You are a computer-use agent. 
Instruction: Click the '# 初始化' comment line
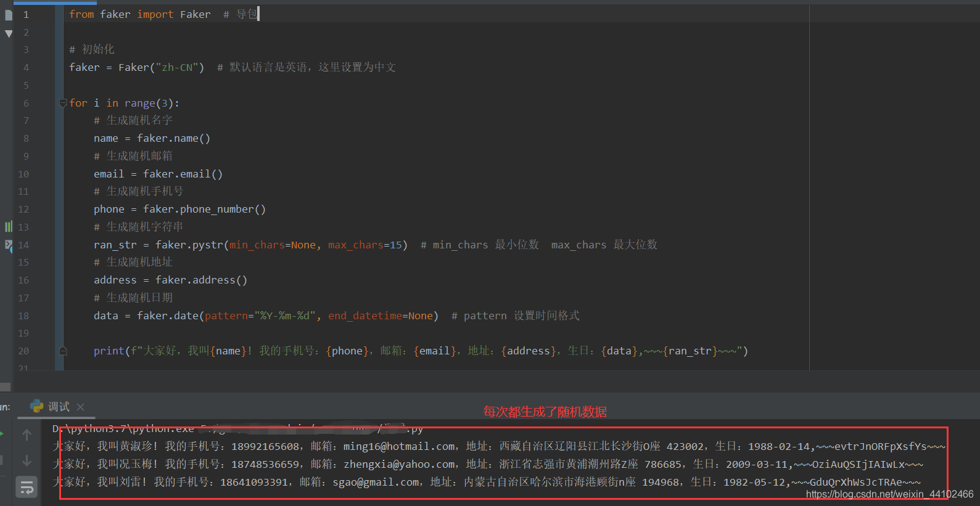92,49
